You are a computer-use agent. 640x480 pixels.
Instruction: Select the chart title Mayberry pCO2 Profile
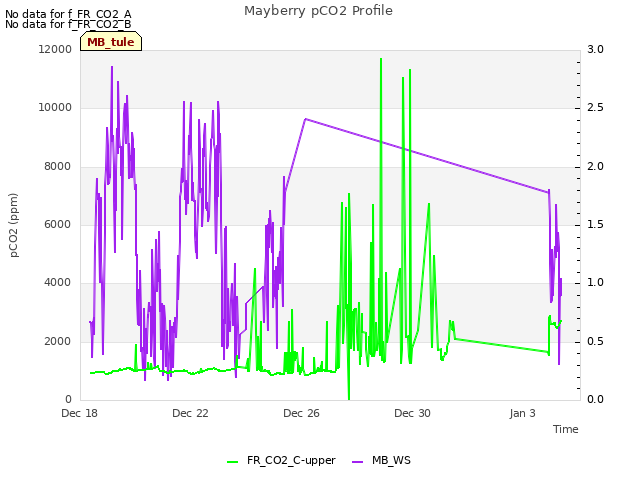[x=318, y=11]
